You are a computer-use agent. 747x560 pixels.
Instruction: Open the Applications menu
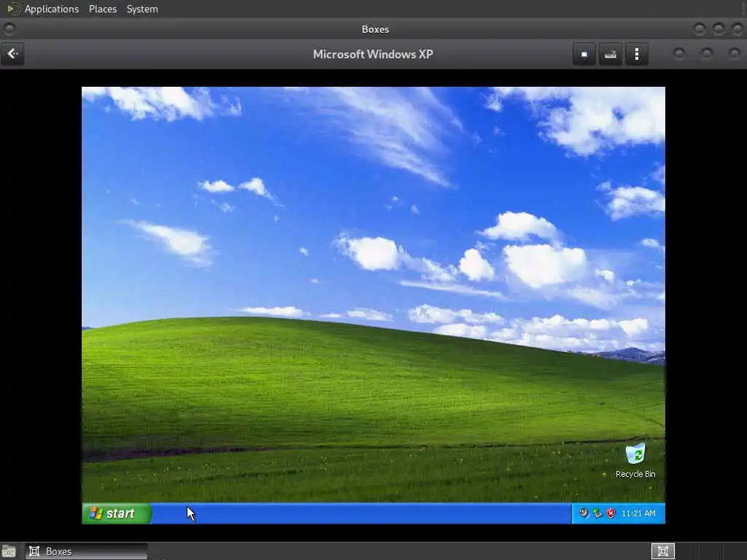pyautogui.click(x=52, y=9)
